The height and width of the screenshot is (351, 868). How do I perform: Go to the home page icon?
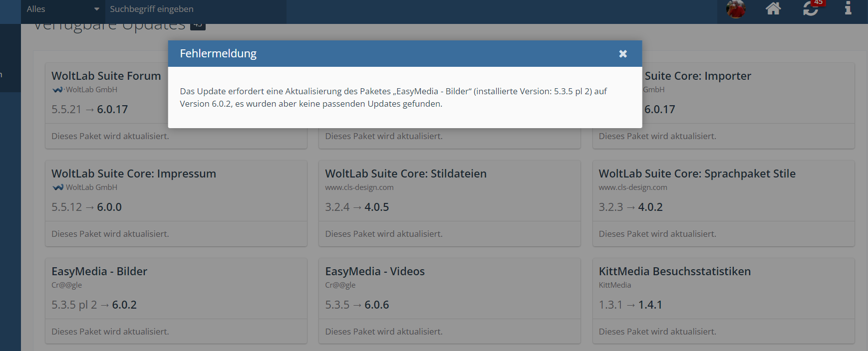[773, 8]
